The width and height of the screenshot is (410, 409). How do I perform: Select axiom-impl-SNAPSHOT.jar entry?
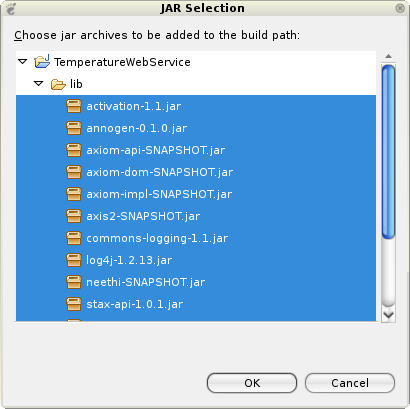tap(159, 194)
